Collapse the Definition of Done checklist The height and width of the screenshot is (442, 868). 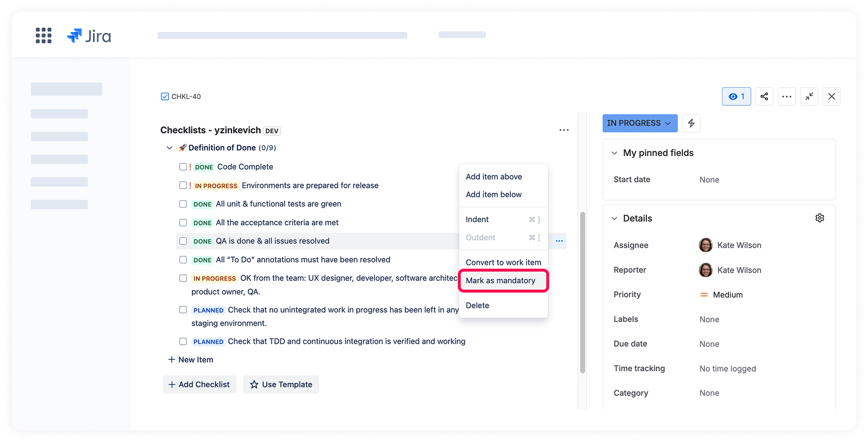[169, 148]
